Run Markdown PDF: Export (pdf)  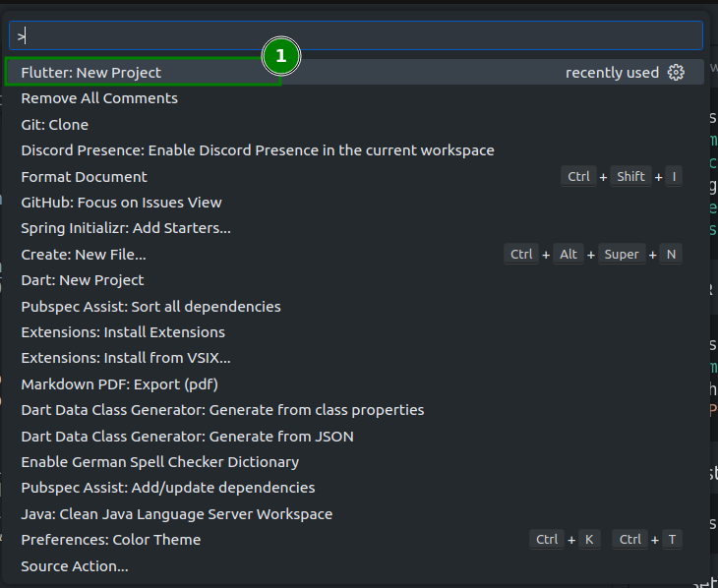click(120, 384)
